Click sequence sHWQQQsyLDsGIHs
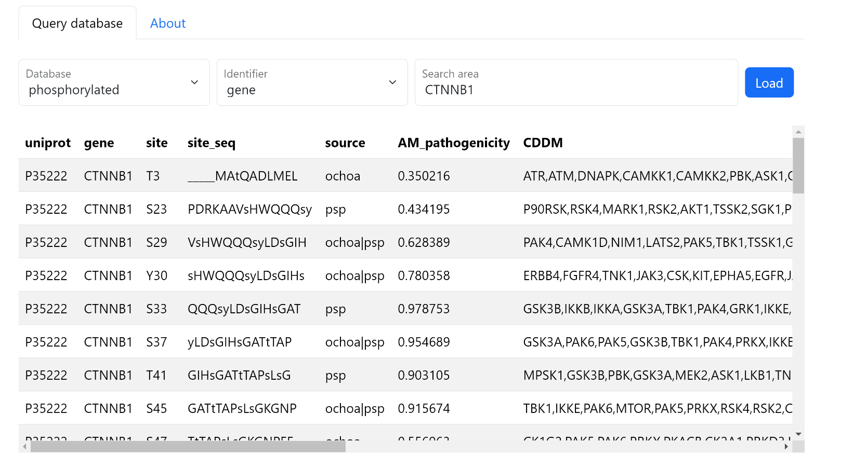The image size is (854, 456). pos(246,276)
